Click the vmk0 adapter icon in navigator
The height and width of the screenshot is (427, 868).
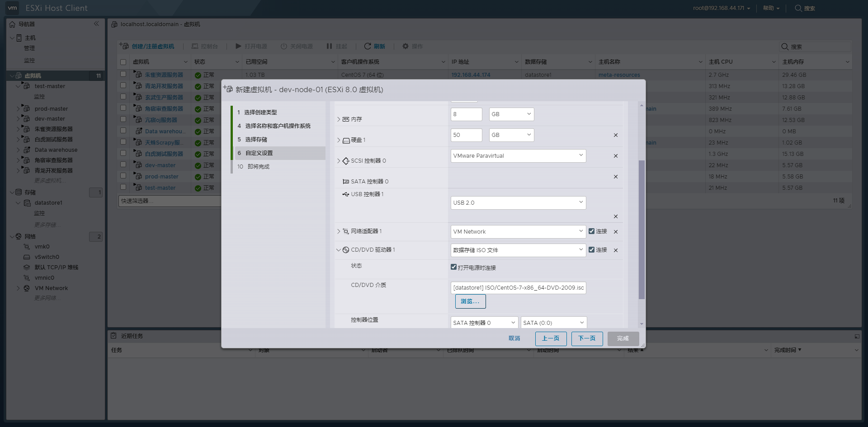[x=27, y=247]
